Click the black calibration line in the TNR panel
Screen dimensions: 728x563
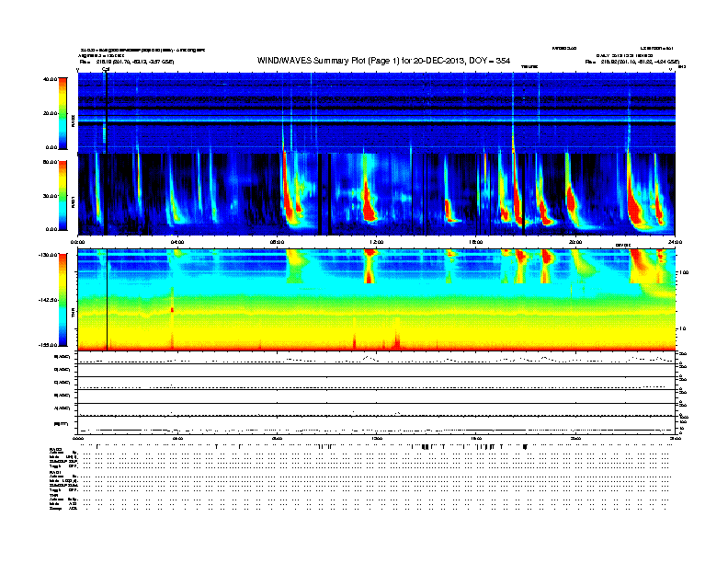pyautogui.click(x=107, y=300)
